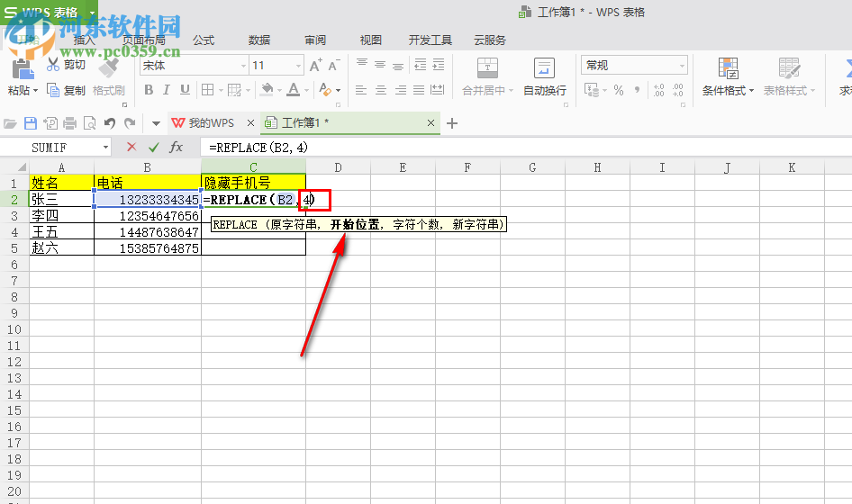Open Conditional Formatting menu
852x504 pixels.
click(x=728, y=77)
